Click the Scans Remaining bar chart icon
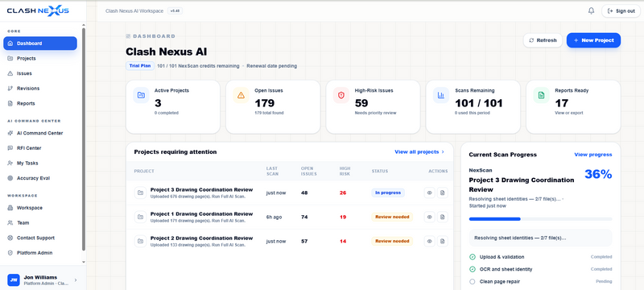The height and width of the screenshot is (290, 644). tap(441, 95)
